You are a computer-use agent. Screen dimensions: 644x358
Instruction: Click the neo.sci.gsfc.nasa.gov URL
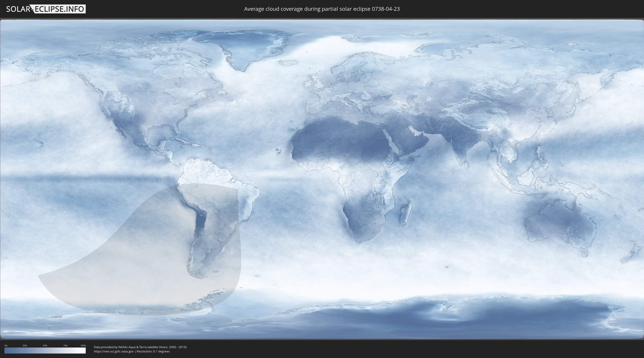coord(114,351)
